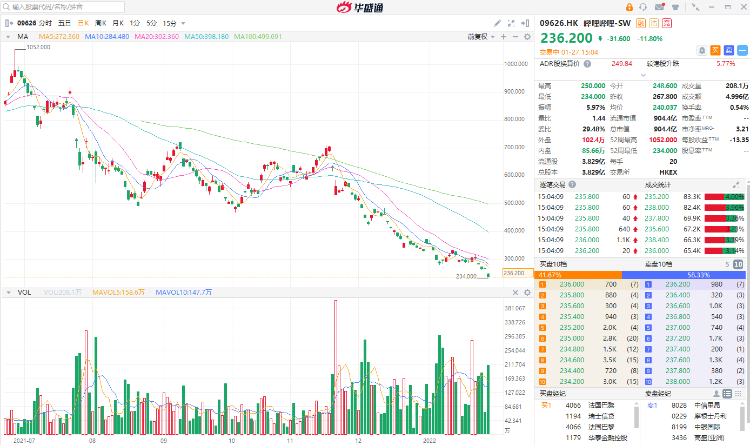This screenshot has height=445, width=750.
Task: Switch order book to 10 levels
Action: tap(738, 264)
